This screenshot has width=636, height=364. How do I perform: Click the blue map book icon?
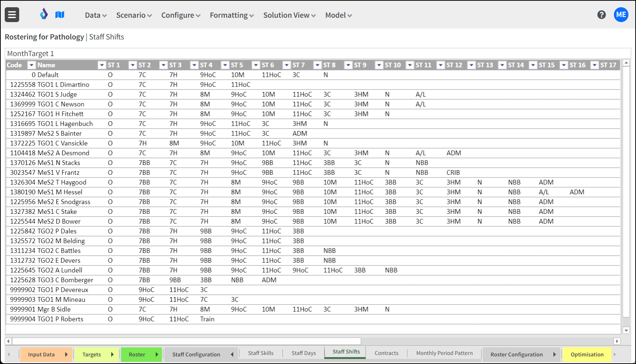click(x=60, y=15)
